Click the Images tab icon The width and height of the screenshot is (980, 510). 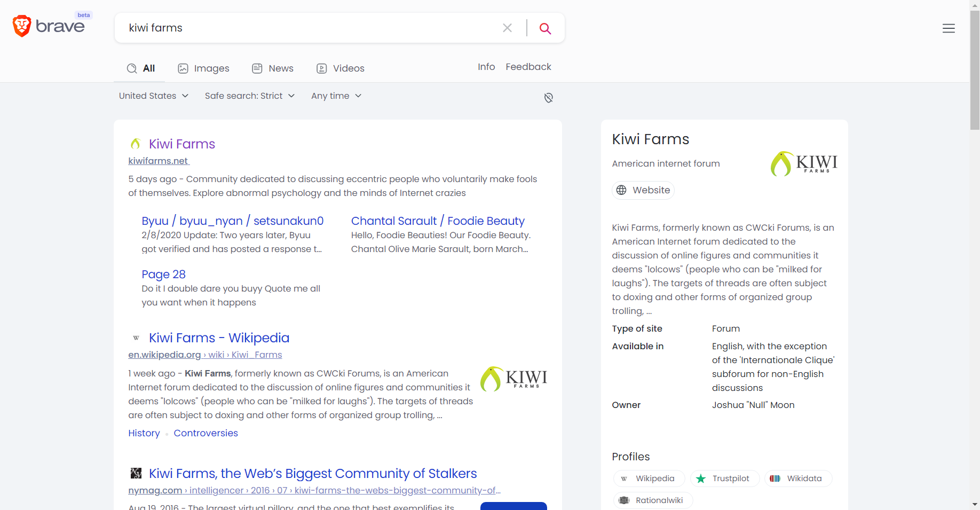point(183,68)
